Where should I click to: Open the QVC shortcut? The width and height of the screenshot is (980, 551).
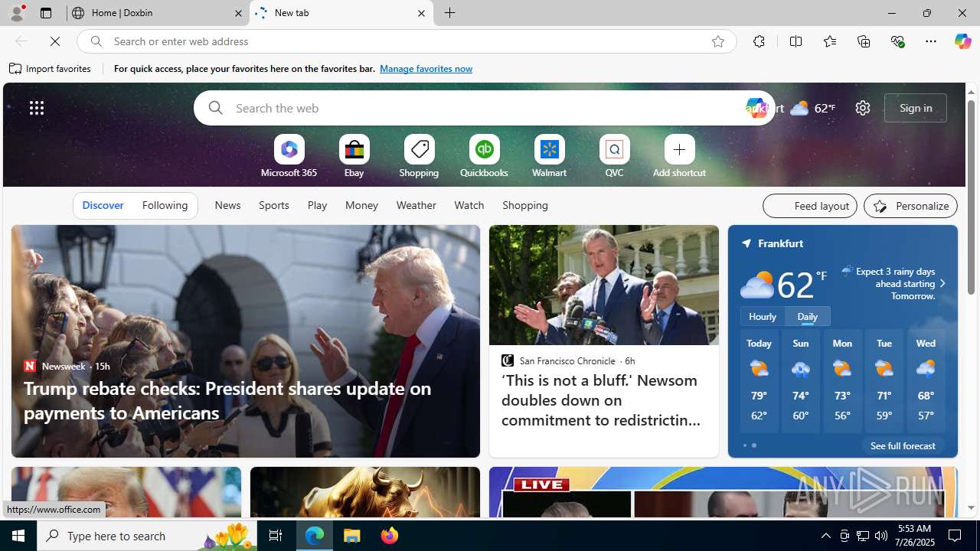(614, 158)
